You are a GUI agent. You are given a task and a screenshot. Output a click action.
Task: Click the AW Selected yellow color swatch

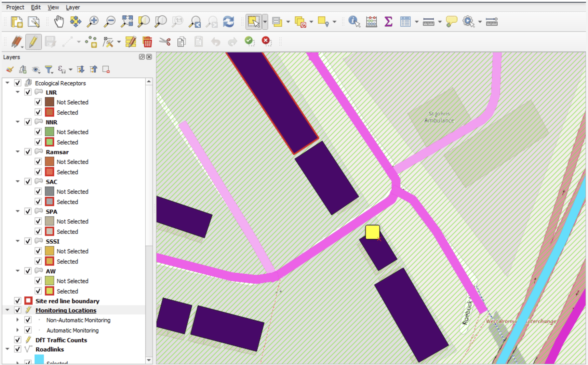[x=50, y=291]
